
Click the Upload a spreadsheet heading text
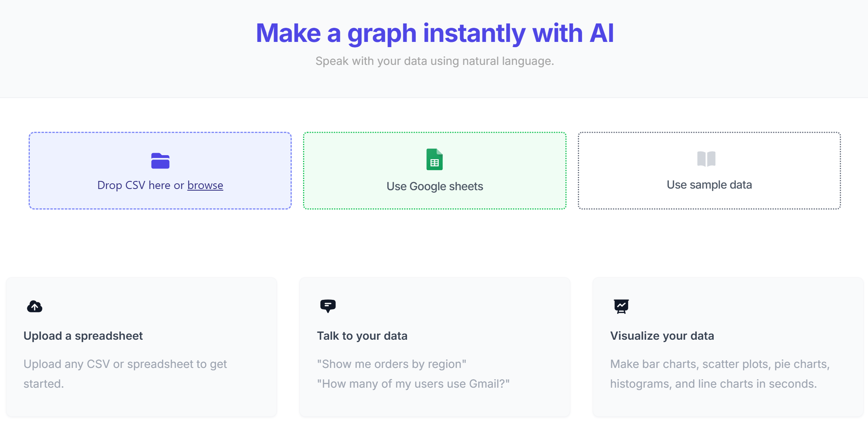(83, 336)
